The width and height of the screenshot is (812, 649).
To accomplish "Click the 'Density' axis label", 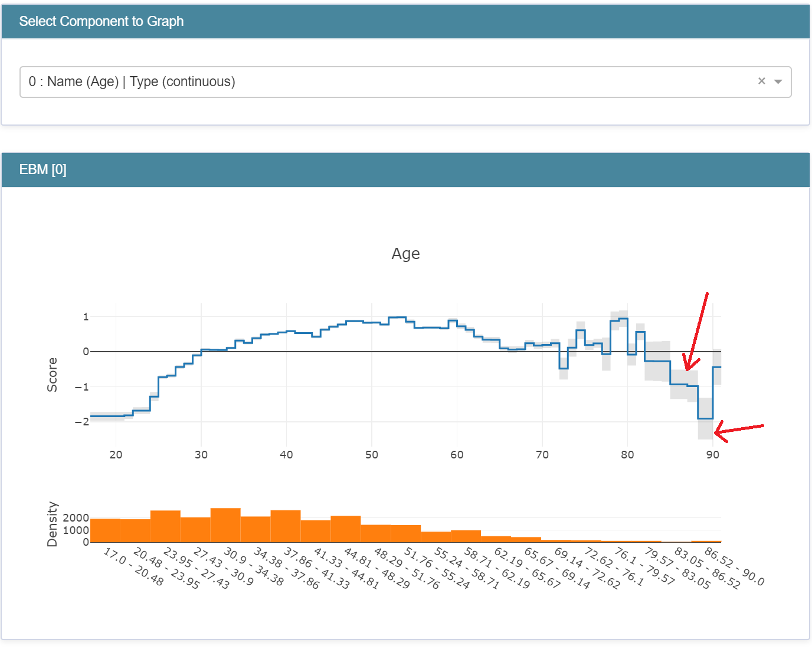I will [52, 522].
